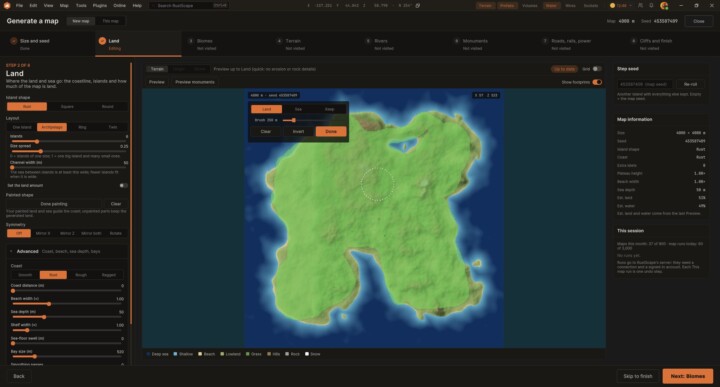Click the Skip to finish button

coord(637,376)
